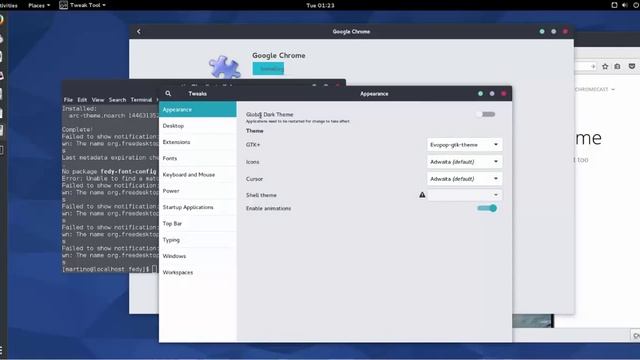
Task: Open Workspaces settings in Tweaks sidebar
Action: tap(198, 272)
